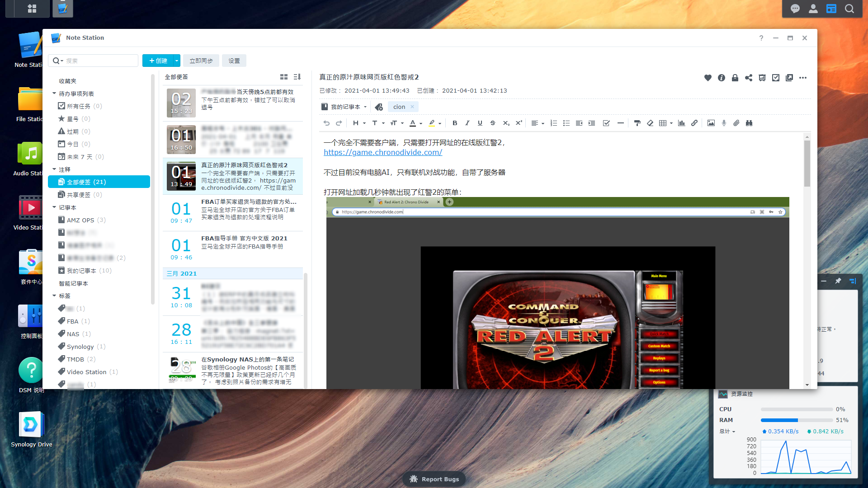This screenshot has width=868, height=488.
Task: Click the favorite heart icon for the note
Action: click(708, 78)
